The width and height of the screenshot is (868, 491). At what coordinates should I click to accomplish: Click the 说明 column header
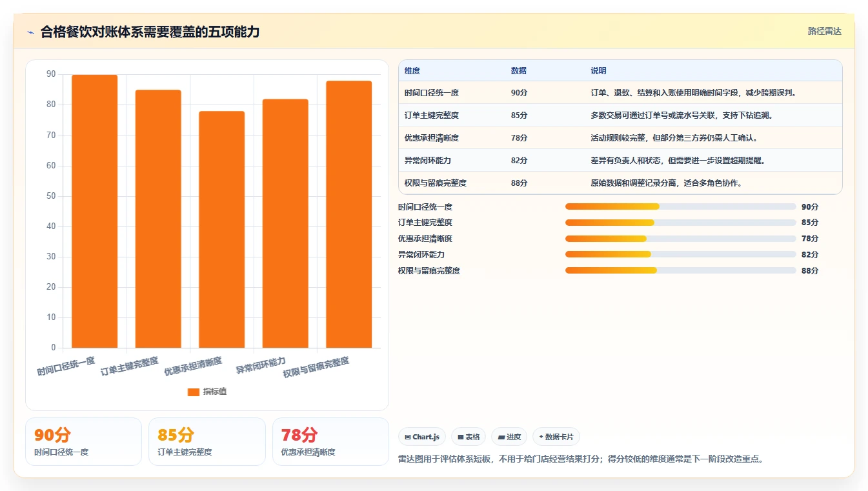[598, 71]
